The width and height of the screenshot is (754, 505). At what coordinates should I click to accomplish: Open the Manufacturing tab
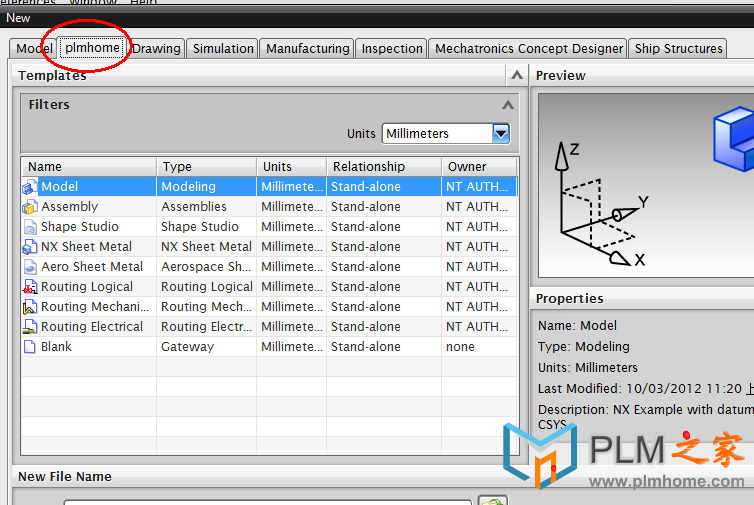pos(307,49)
